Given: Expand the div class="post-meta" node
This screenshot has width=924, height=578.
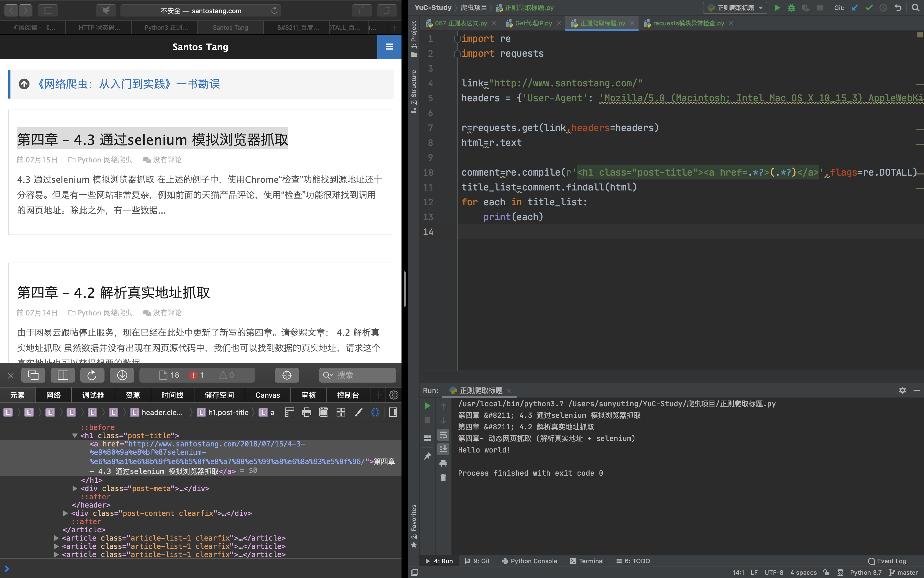Looking at the screenshot, I should click(75, 488).
